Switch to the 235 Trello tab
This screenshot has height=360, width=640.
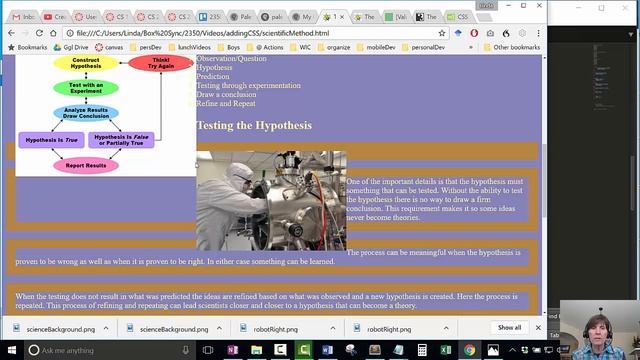(209, 17)
